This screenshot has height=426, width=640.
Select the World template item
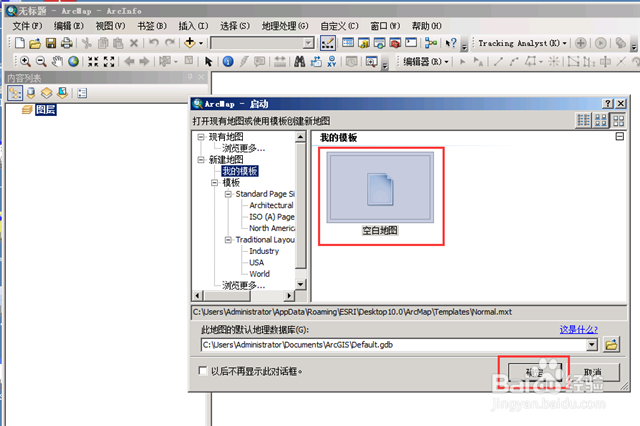point(260,274)
